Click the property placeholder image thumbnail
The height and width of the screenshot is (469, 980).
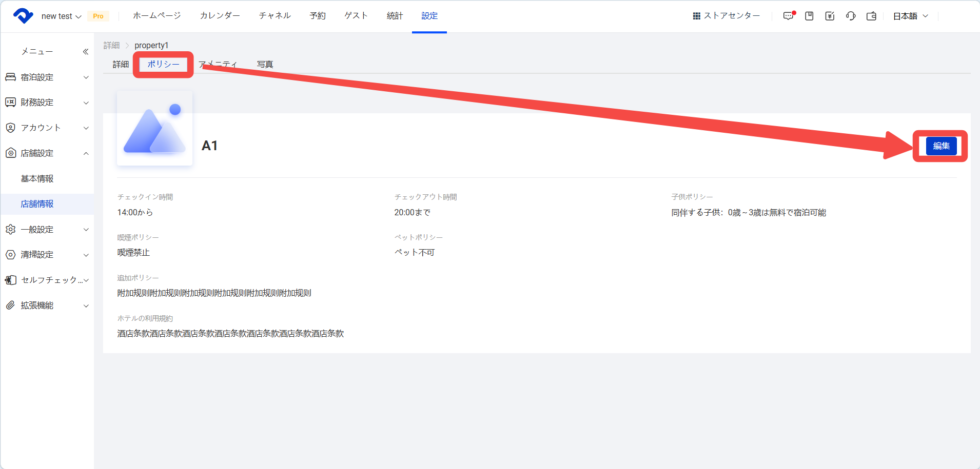(x=154, y=128)
